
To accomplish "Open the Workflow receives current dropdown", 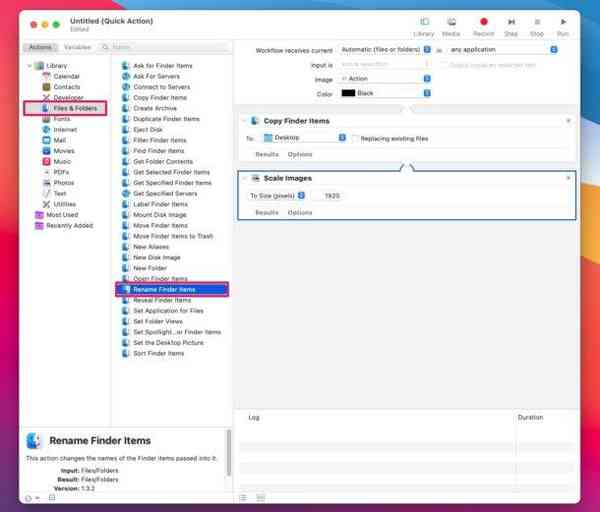I will 385,50.
